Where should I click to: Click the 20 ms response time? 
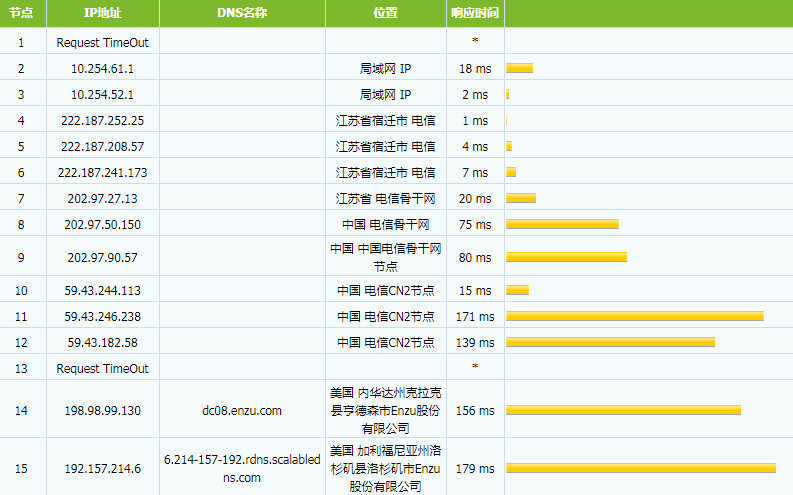pyautogui.click(x=475, y=199)
